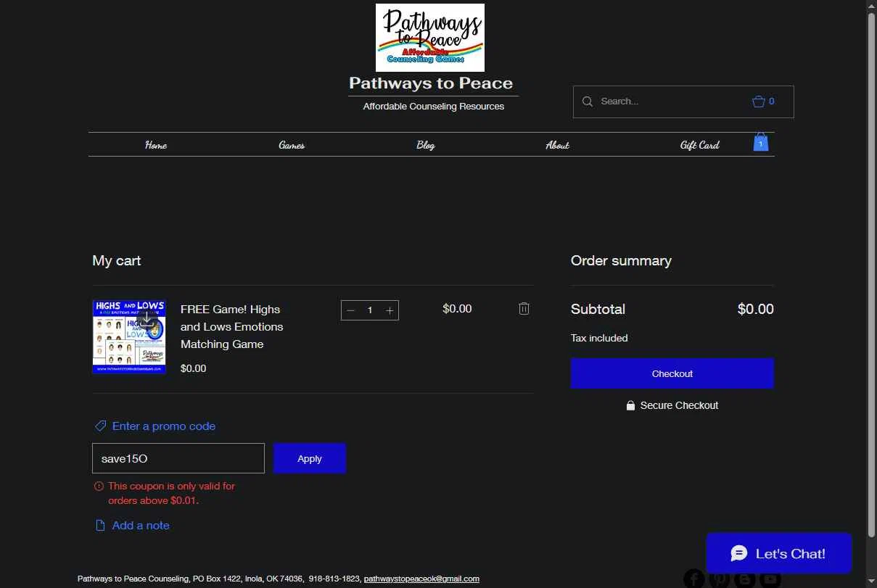Click the Secure Checkout lock icon

tap(630, 405)
